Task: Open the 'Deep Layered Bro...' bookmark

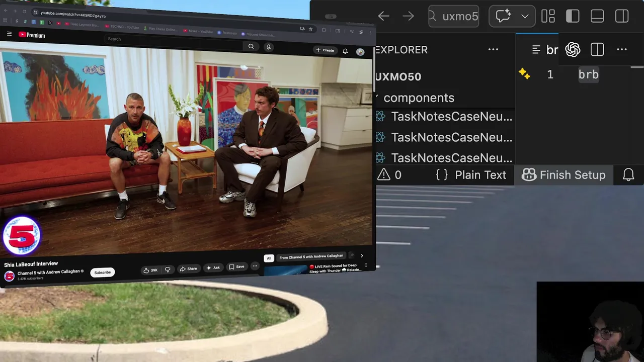Action: click(x=82, y=24)
